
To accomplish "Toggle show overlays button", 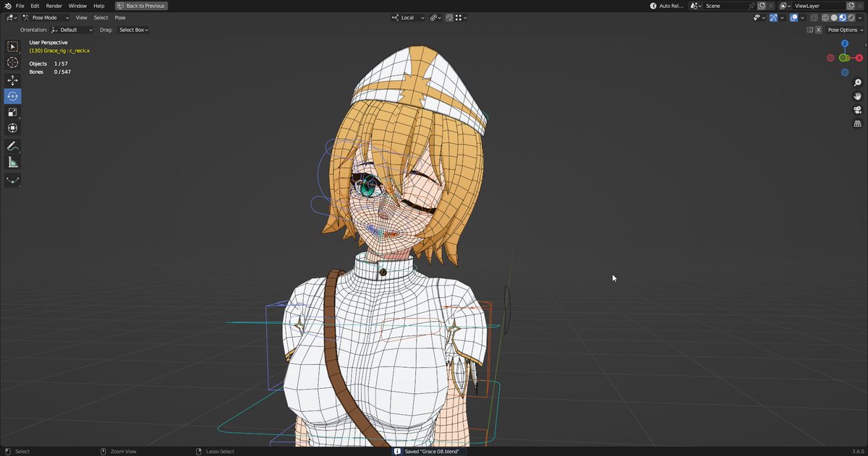I will (793, 17).
